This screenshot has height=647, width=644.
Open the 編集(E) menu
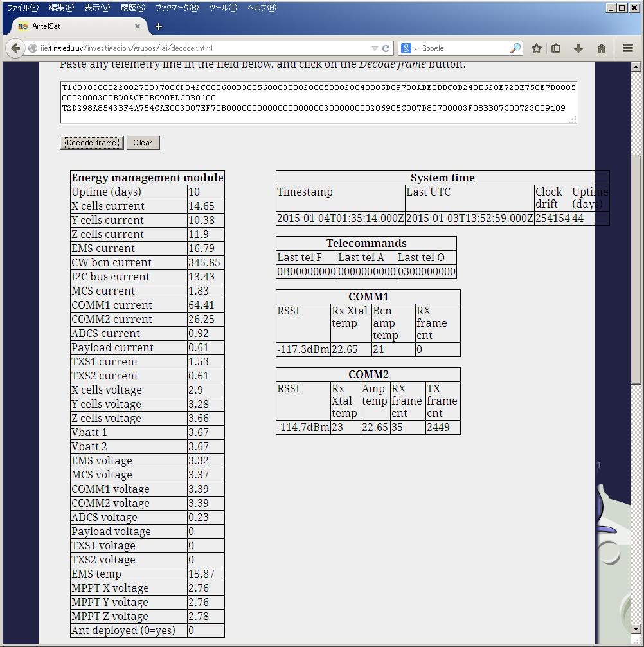[62, 8]
